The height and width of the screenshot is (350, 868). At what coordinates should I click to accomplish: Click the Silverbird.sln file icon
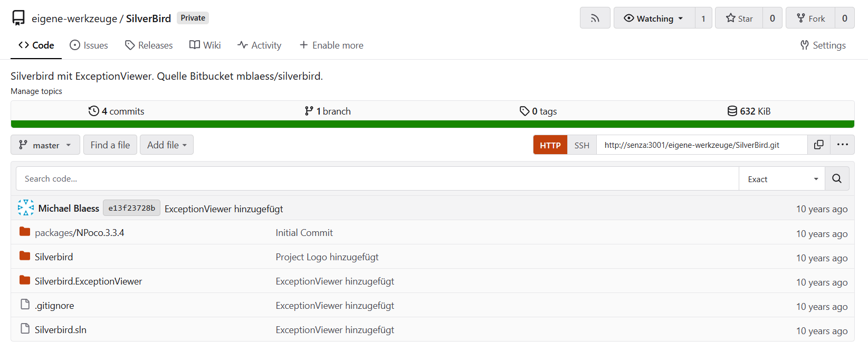point(25,328)
